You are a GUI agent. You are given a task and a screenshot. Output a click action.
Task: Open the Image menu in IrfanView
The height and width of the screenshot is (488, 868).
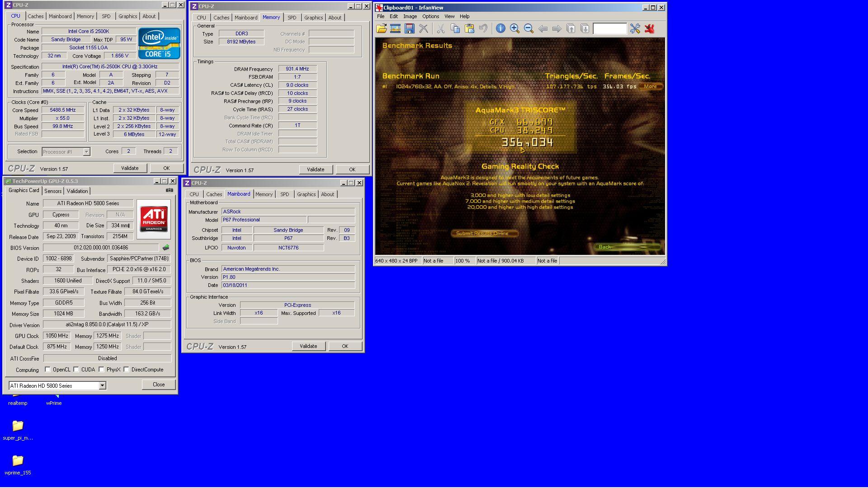click(410, 16)
